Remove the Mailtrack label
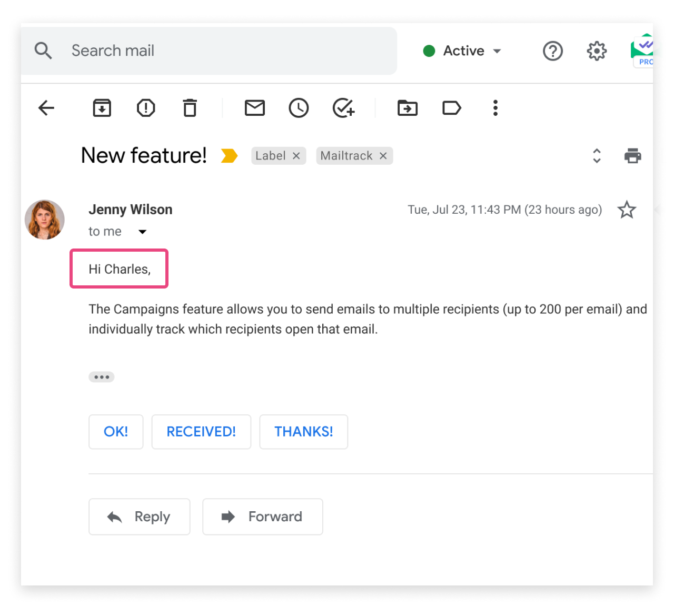 click(383, 156)
